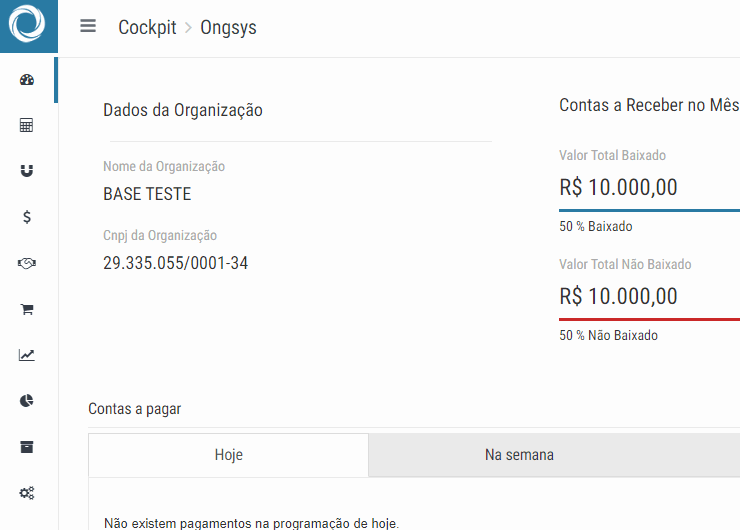Click the red Não Baixado progress bar
The width and height of the screenshot is (740, 530).
(x=649, y=320)
